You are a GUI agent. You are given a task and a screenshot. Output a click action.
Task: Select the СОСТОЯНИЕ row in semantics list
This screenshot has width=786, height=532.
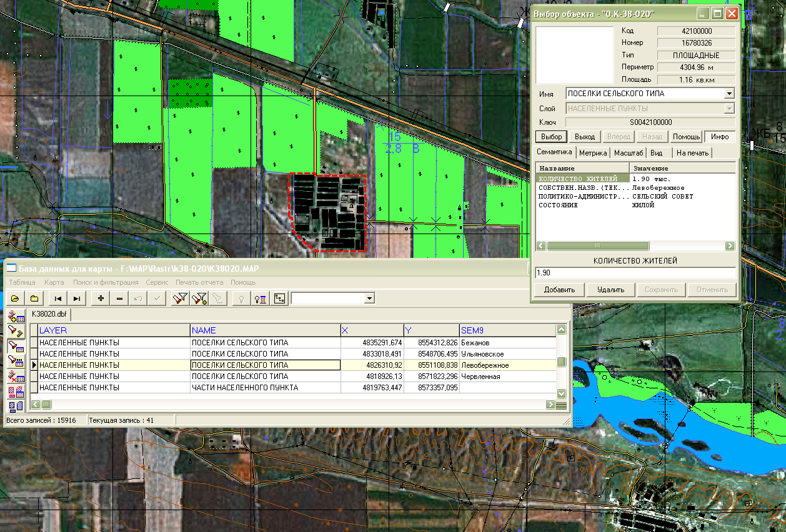635,205
